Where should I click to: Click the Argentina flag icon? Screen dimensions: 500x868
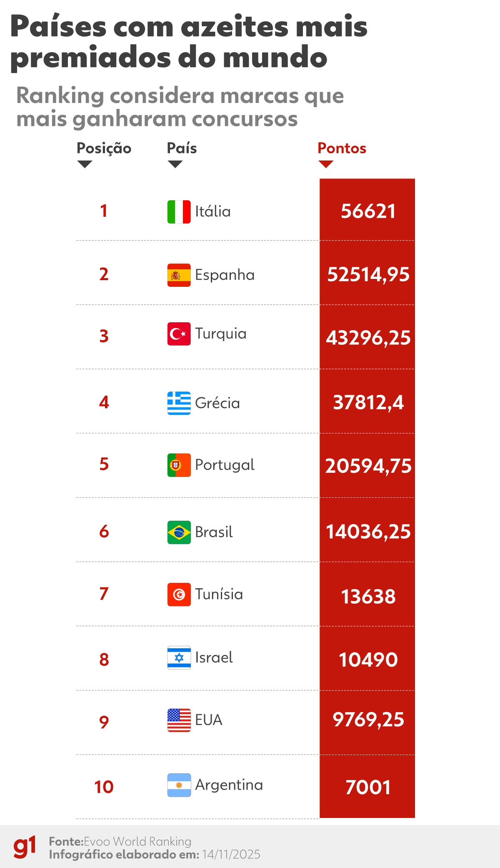179,785
